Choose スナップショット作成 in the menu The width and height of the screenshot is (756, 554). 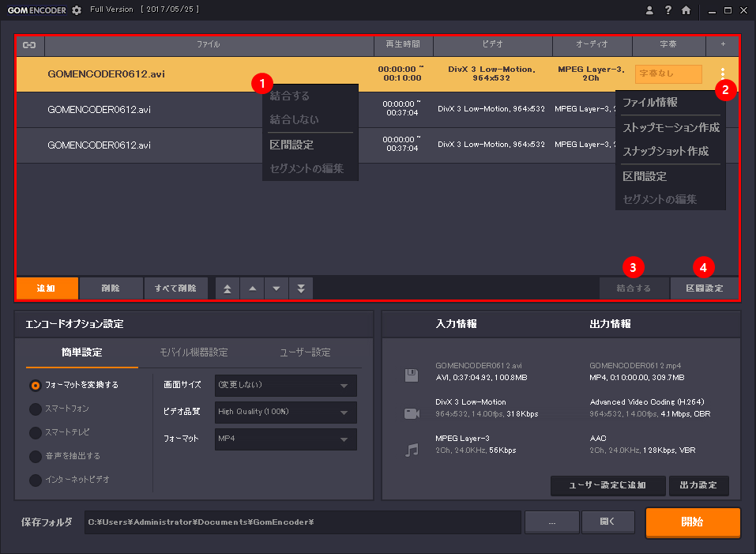[665, 152]
